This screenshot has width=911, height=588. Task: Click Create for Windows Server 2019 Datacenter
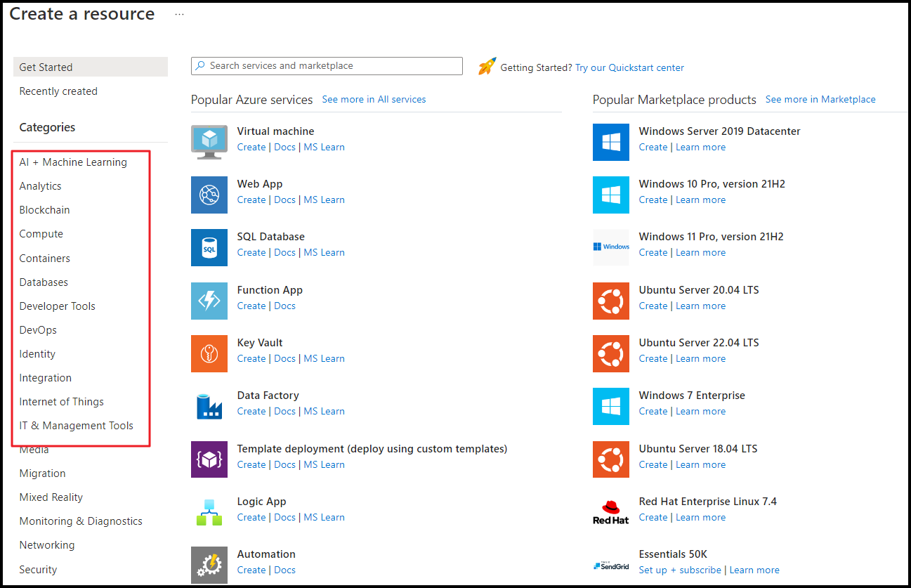(653, 147)
